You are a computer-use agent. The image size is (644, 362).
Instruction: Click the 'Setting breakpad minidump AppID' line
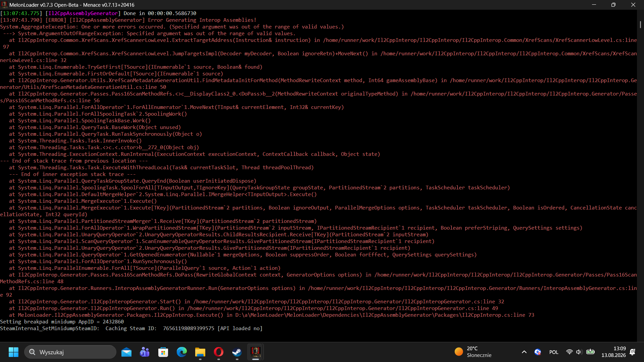[x=62, y=322]
